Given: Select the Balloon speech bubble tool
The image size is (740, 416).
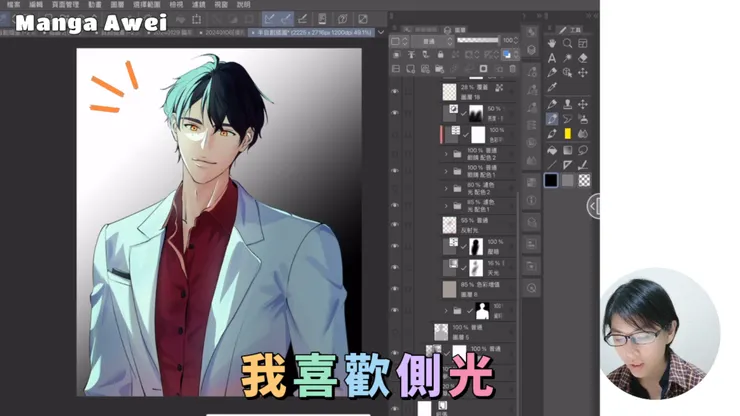Looking at the screenshot, I should (583, 151).
